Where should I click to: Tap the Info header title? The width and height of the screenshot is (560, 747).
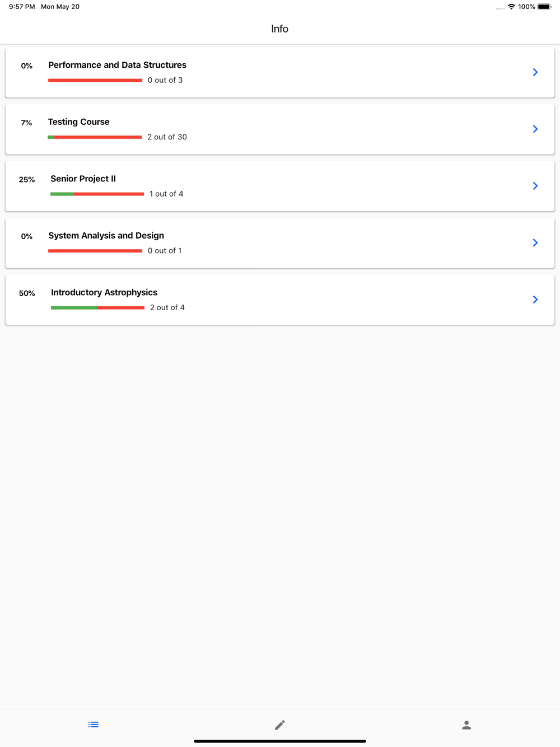[280, 29]
